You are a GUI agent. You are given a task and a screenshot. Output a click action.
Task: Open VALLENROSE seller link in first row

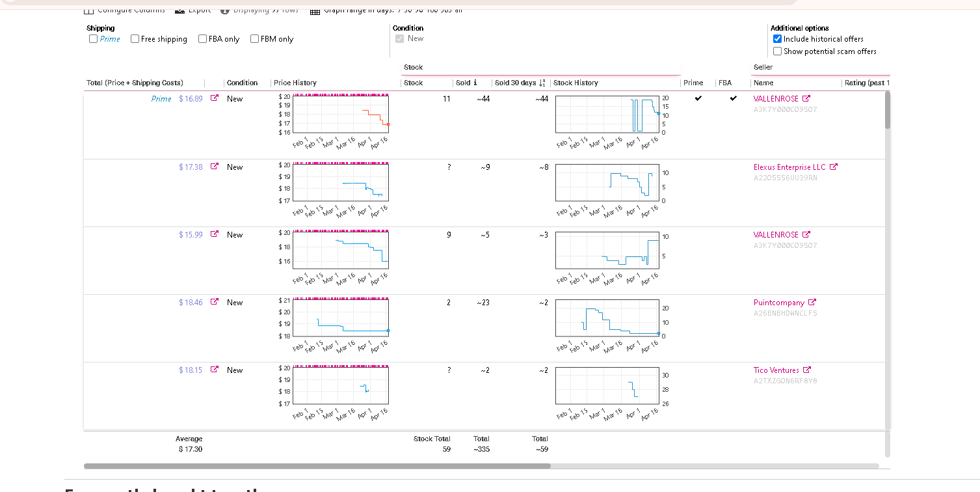[776, 99]
